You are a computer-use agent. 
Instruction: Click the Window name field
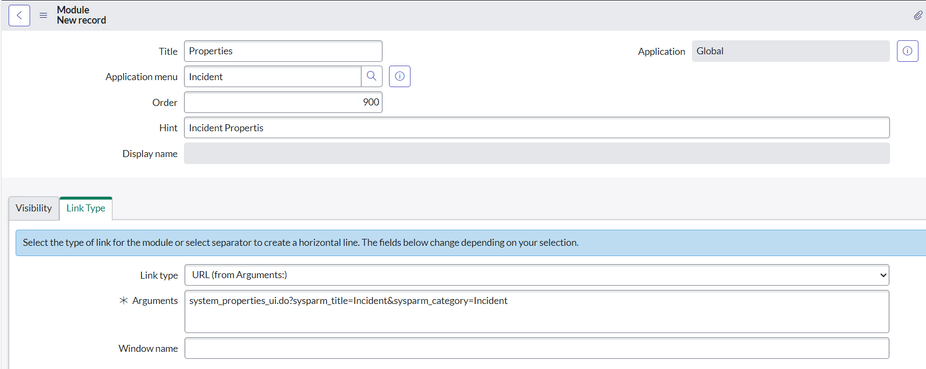(537, 348)
